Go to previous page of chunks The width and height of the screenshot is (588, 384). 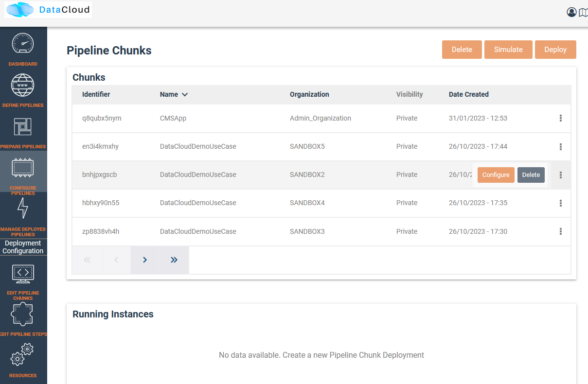click(116, 260)
